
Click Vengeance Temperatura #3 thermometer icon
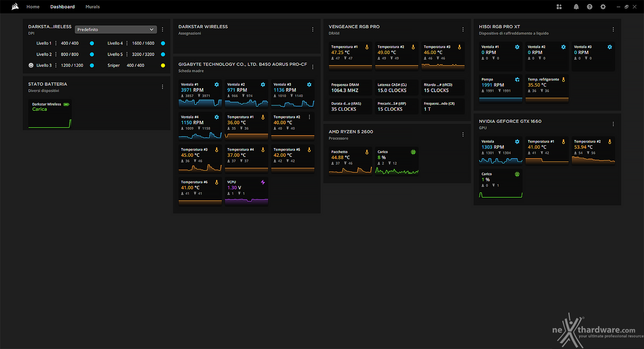click(459, 47)
